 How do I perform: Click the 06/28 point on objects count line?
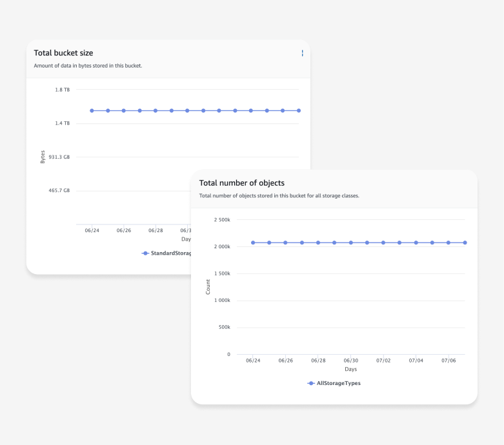318,242
